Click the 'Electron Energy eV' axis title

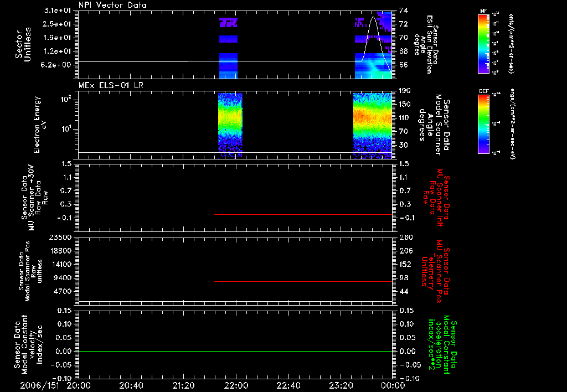pos(39,125)
